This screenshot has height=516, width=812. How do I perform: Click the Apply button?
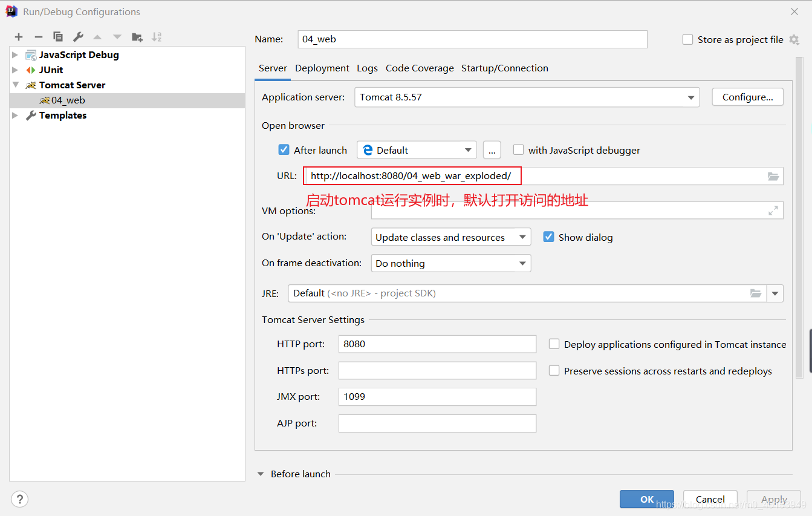[x=774, y=499]
